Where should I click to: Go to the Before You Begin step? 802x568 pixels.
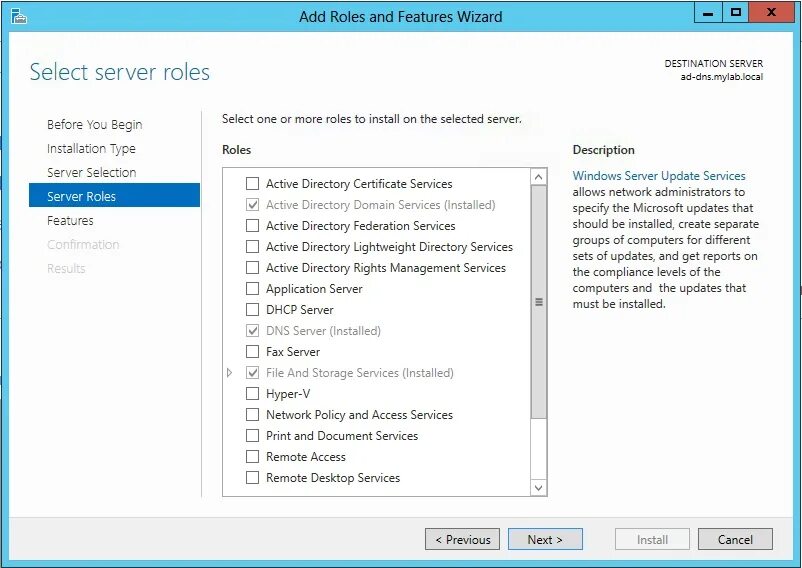tap(94, 125)
